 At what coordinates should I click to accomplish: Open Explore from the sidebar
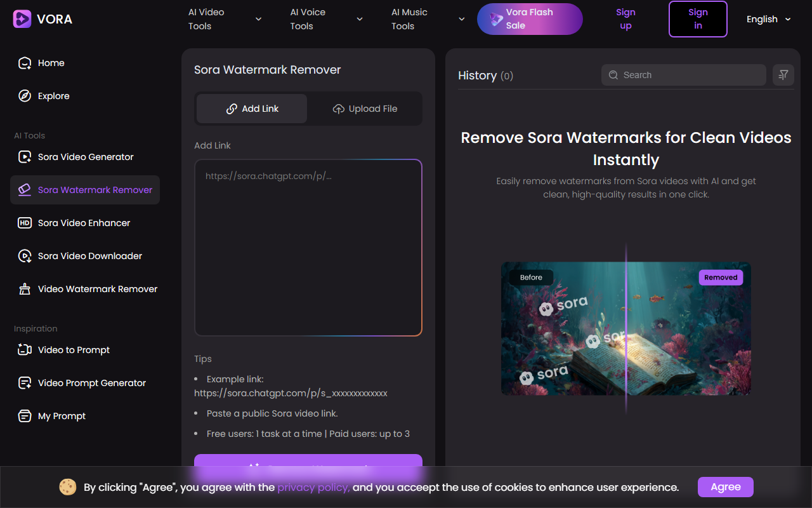tap(85, 96)
